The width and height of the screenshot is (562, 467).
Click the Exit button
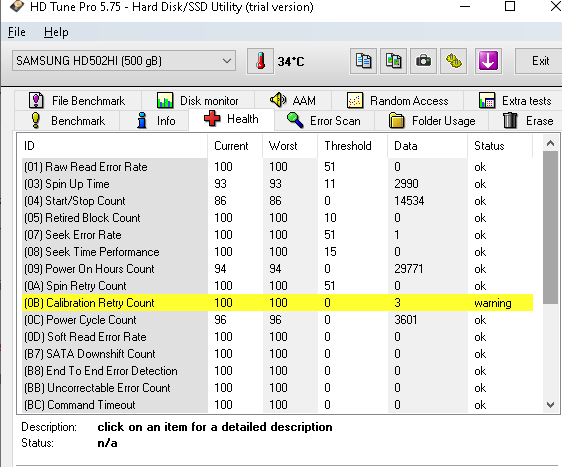coord(540,61)
